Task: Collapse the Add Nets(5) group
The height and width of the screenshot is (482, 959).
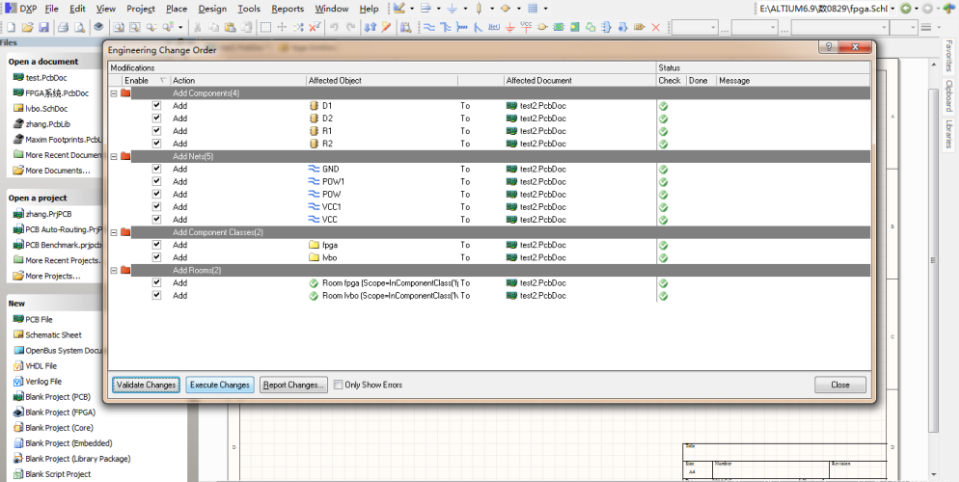Action: click(114, 157)
